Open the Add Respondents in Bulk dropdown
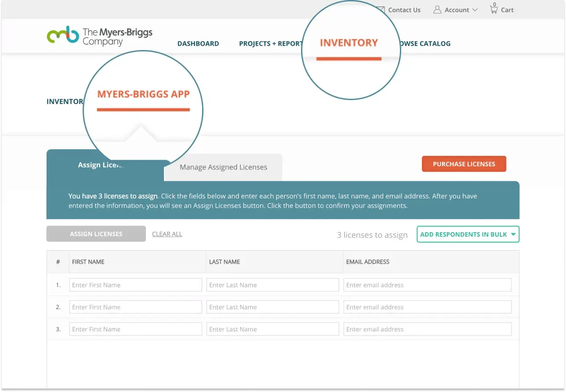 click(x=467, y=234)
